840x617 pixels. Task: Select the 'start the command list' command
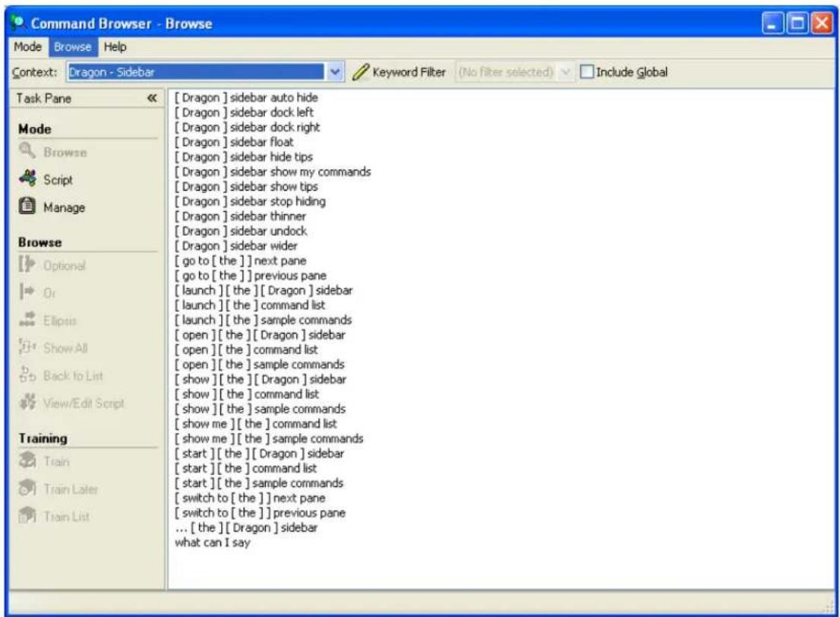246,469
